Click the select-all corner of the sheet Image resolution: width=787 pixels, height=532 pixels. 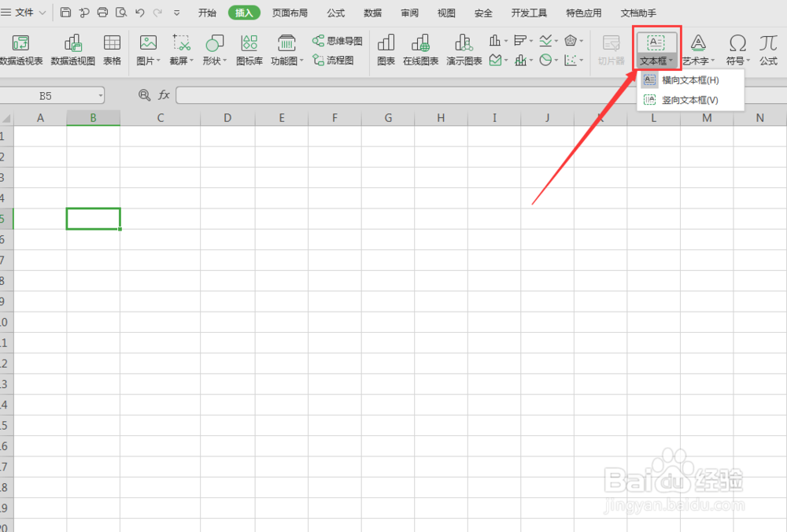click(x=6, y=118)
